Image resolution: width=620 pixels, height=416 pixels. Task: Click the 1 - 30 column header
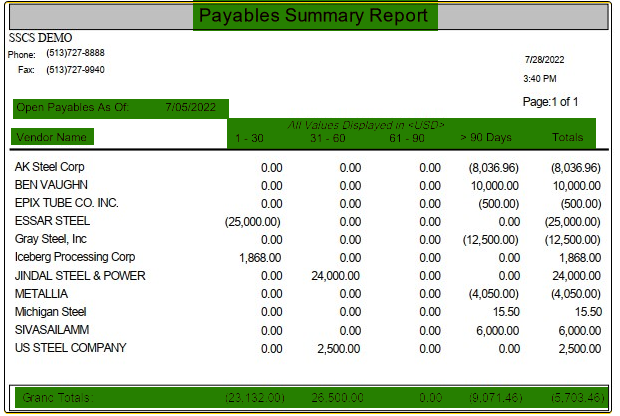[x=249, y=138]
